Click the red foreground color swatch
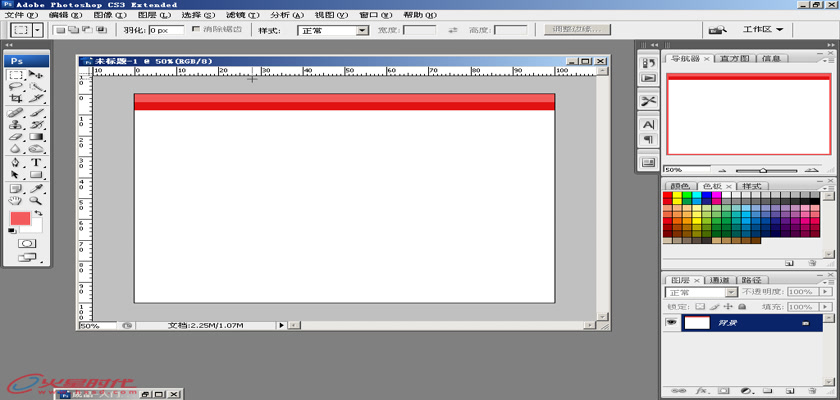This screenshot has height=400, width=840. click(x=20, y=218)
